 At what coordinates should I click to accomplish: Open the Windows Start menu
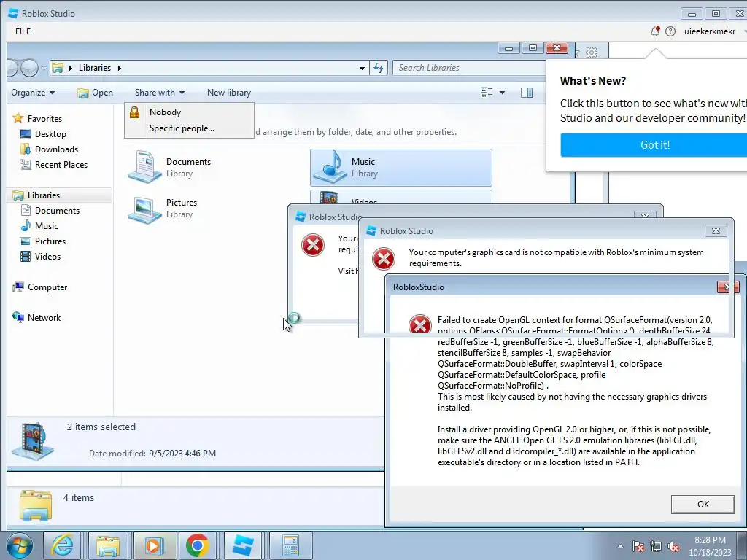[18, 545]
